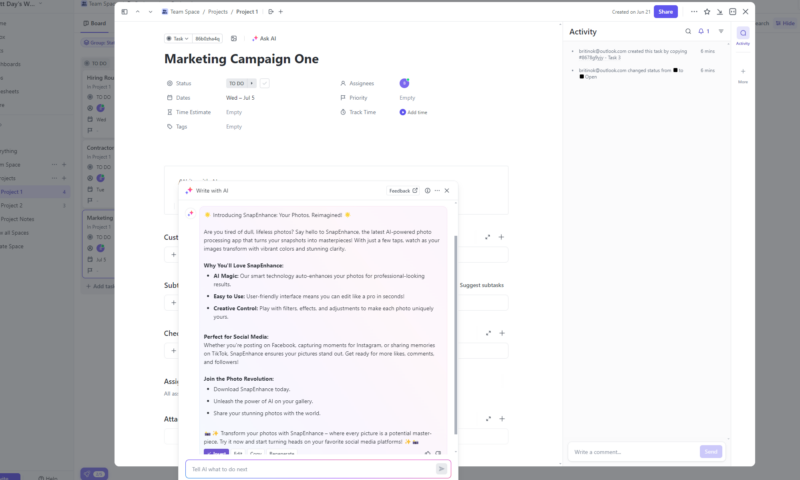Image resolution: width=800 pixels, height=480 pixels.
Task: Click Hide button in background toolbar
Action: (x=785, y=23)
